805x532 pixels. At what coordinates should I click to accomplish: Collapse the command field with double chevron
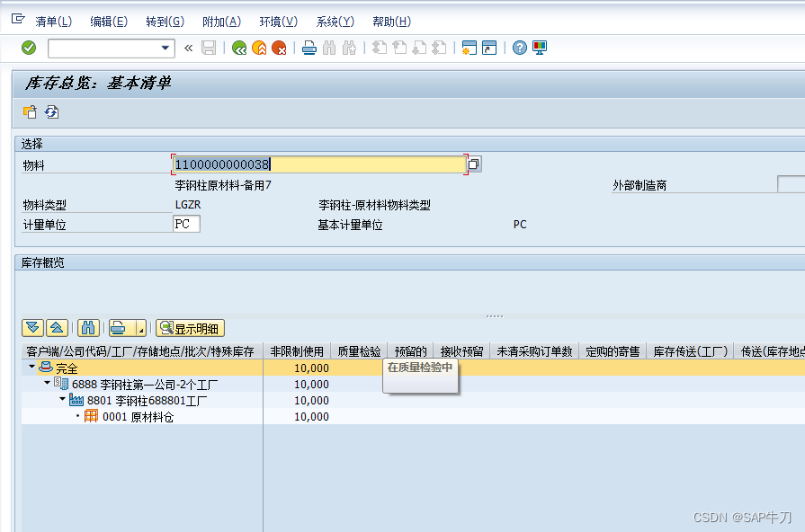click(188, 49)
